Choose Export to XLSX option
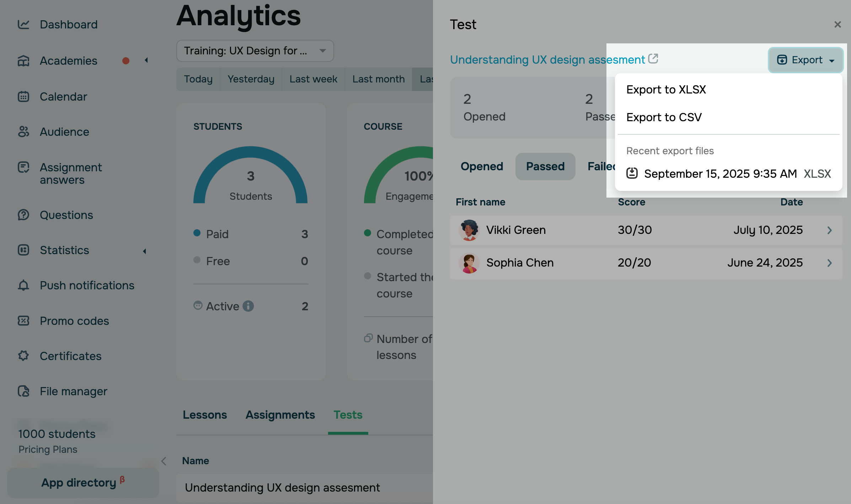The width and height of the screenshot is (851, 504). pos(666,90)
